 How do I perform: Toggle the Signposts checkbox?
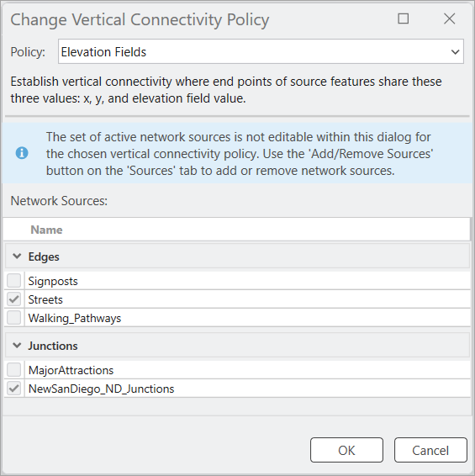[x=14, y=281]
